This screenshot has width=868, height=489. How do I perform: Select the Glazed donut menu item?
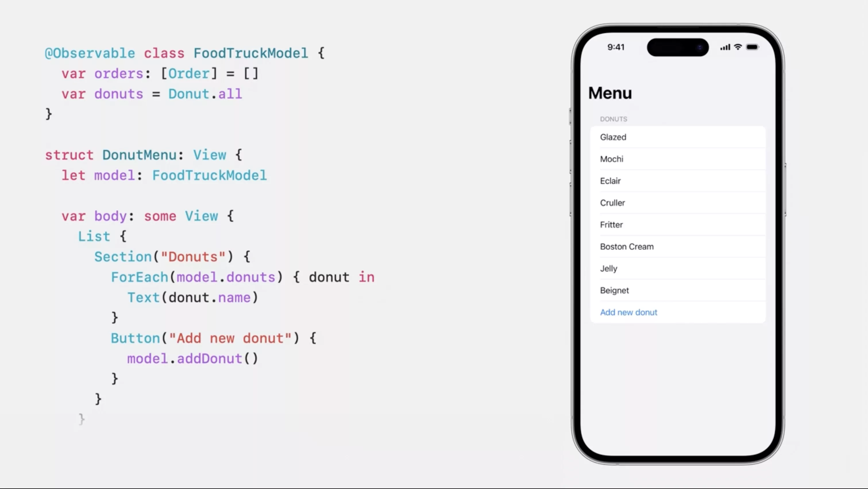(678, 136)
